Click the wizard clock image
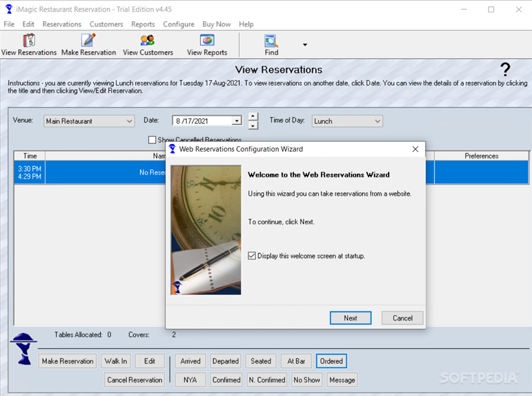532x396 pixels. pos(206,230)
